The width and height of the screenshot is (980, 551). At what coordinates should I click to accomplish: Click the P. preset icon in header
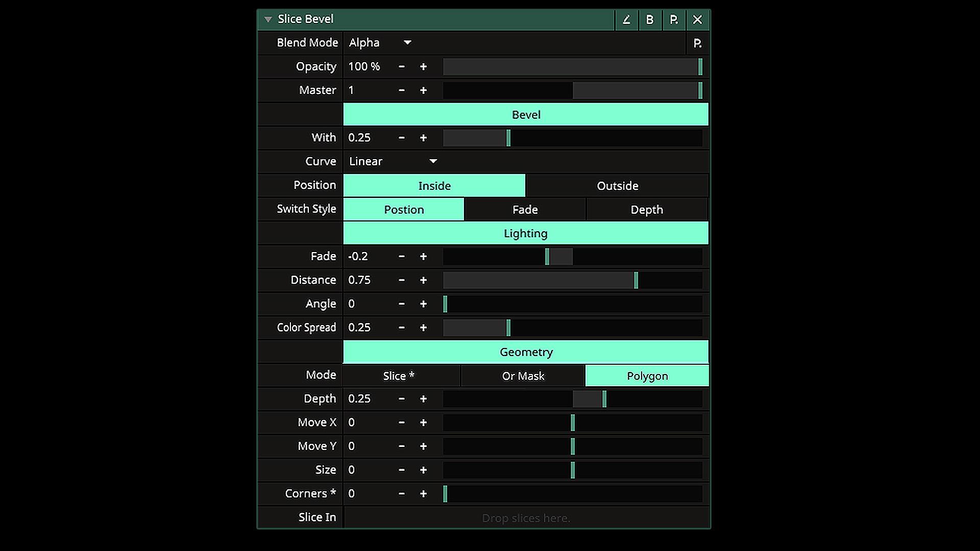pos(674,19)
